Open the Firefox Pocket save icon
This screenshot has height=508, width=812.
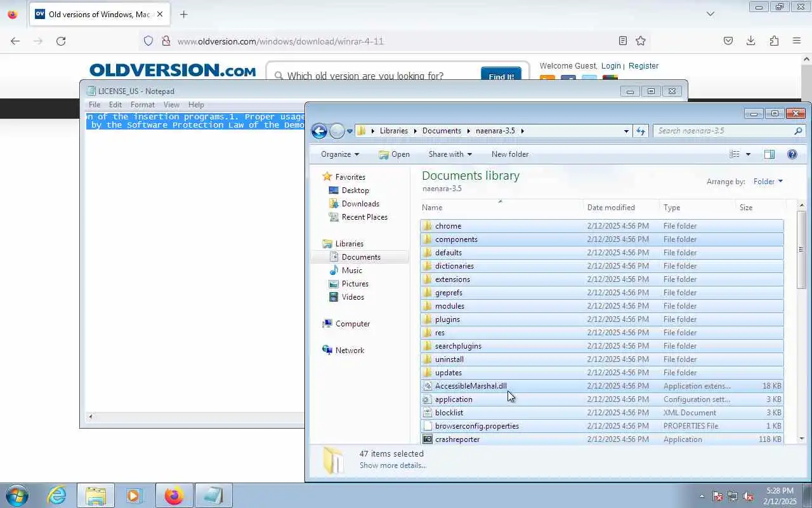(x=728, y=41)
